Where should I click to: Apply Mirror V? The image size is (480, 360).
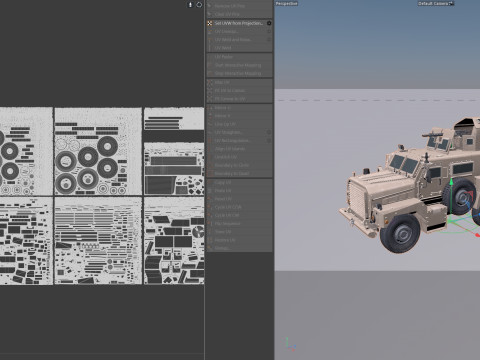240,116
